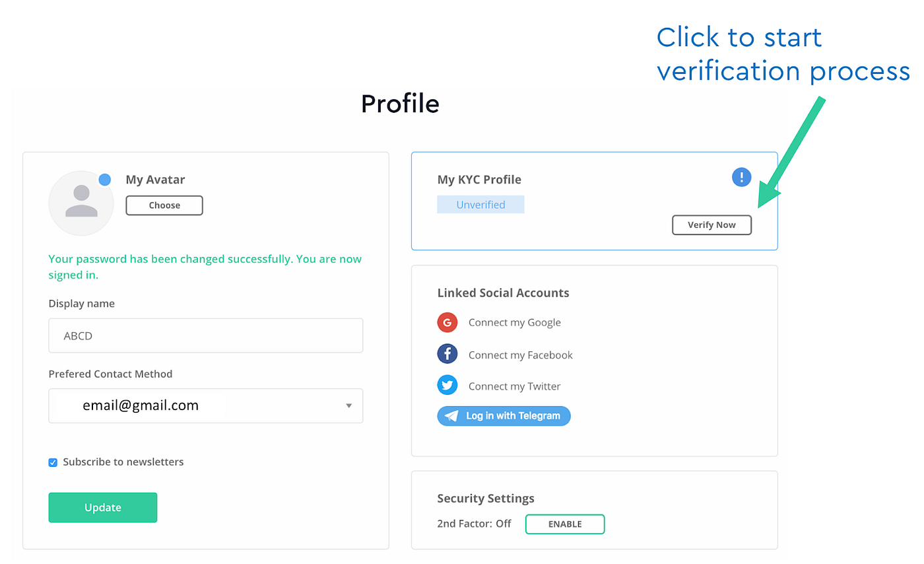Click the Connect my Google link

pyautogui.click(x=515, y=322)
